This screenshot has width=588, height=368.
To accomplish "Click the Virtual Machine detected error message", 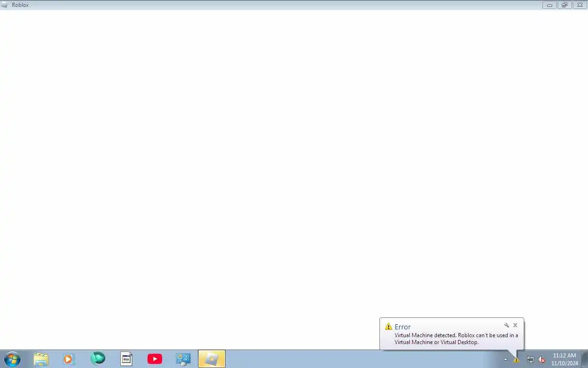I will (456, 339).
